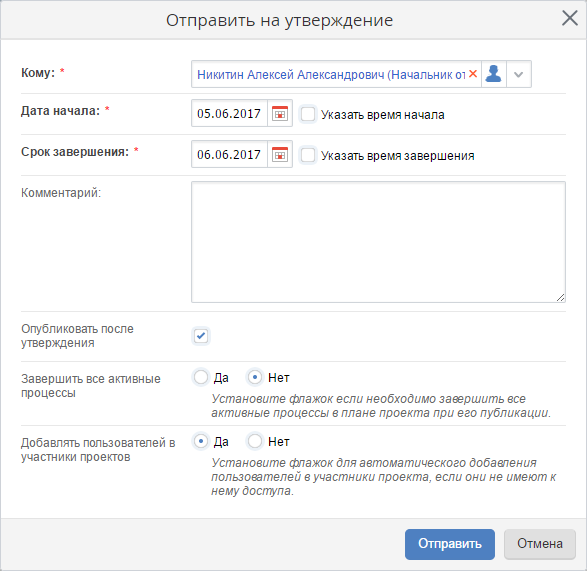Screen dimensions: 587x571
Task: Click the start date field 05.06.2017
Action: point(229,113)
